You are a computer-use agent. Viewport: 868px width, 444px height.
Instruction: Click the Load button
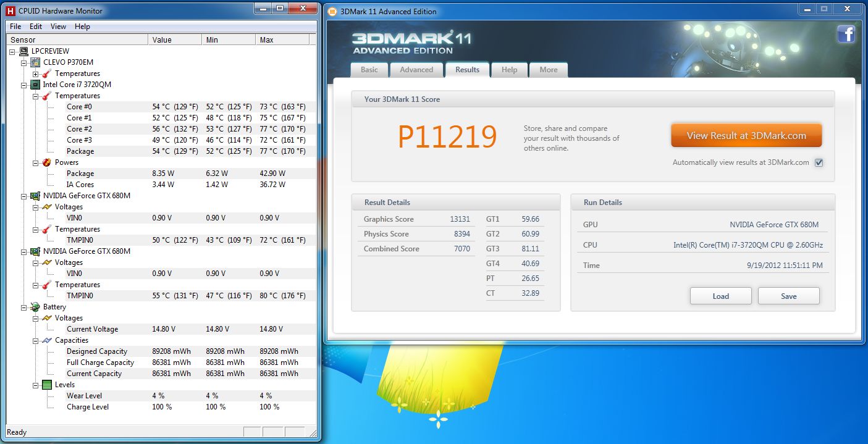coord(720,296)
